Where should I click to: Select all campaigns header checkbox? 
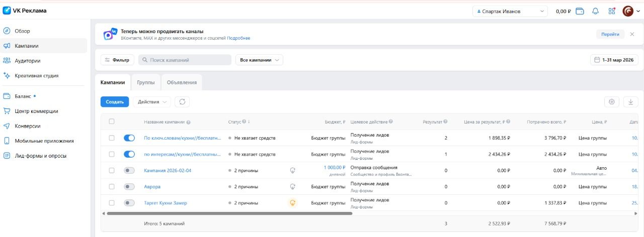[112, 122]
